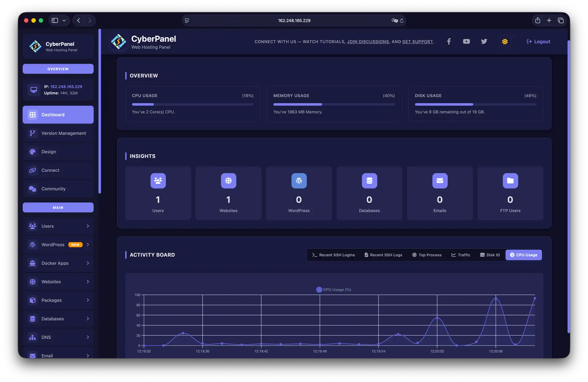588x382 pixels.
Task: Click the Connect link icon
Action: click(x=32, y=170)
